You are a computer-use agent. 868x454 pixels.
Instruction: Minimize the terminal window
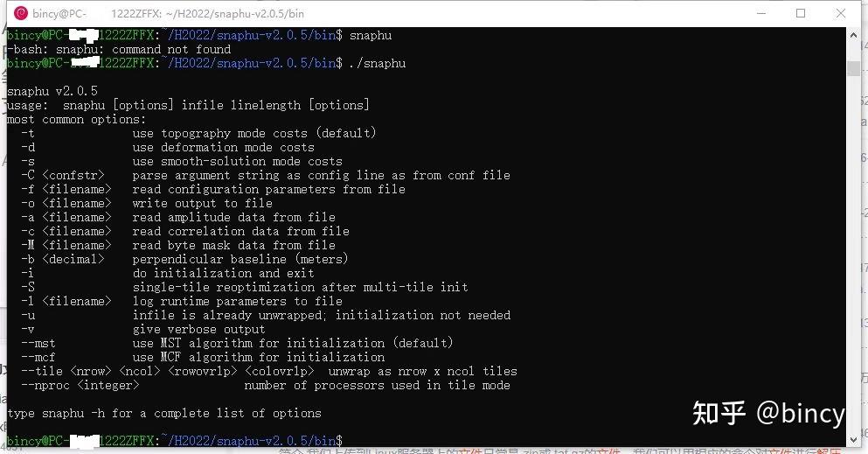759,13
